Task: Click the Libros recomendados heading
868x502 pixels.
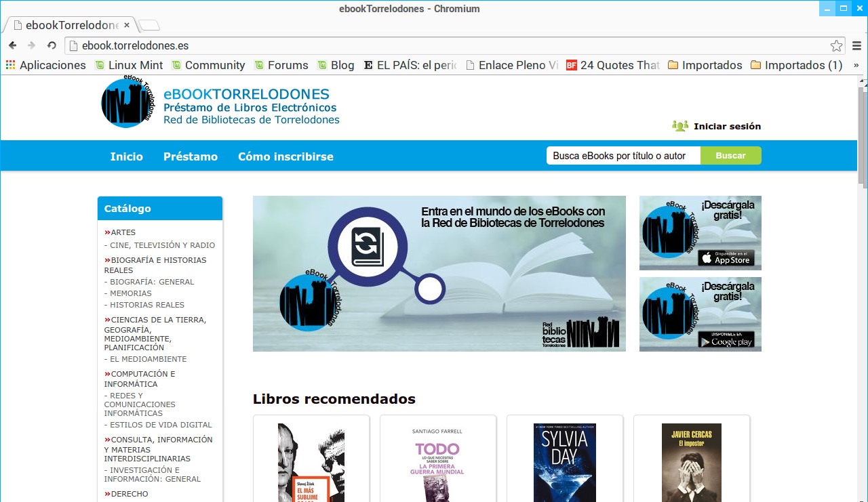Action: click(334, 399)
